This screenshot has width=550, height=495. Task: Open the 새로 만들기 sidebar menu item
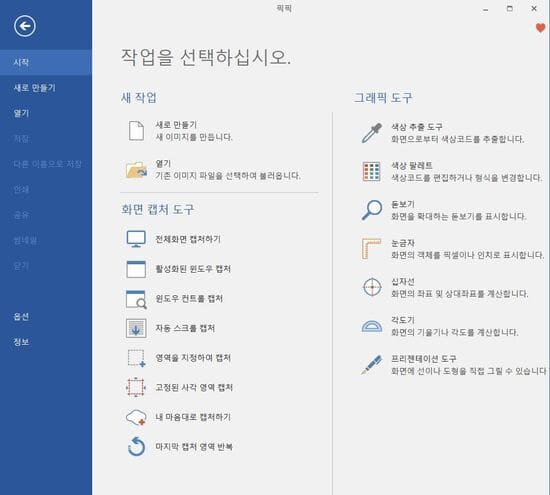[34, 88]
